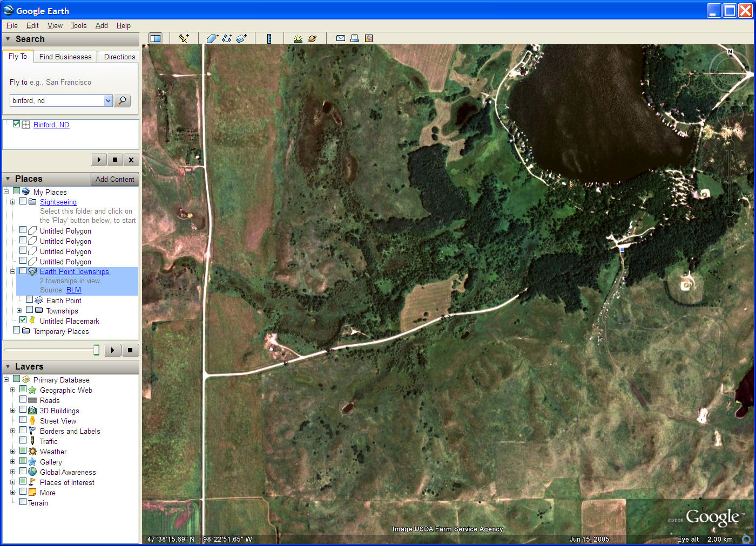Expand the Sightseeing folder node

(x=12, y=202)
